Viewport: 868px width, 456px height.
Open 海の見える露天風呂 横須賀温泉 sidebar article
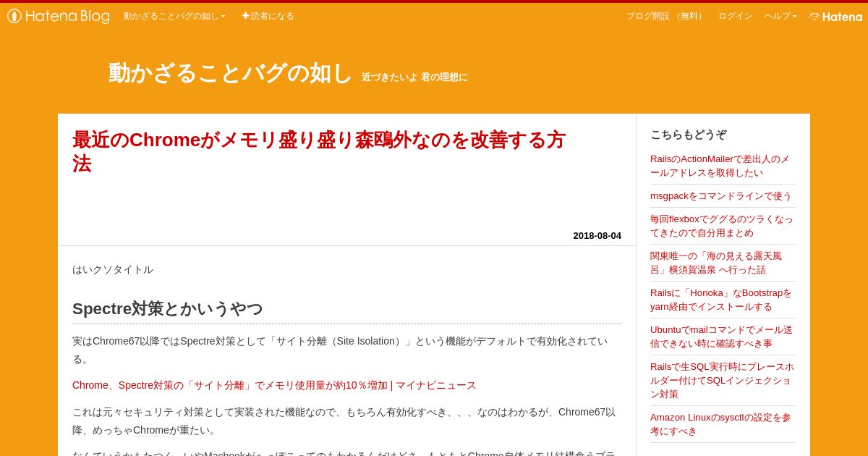716,263
